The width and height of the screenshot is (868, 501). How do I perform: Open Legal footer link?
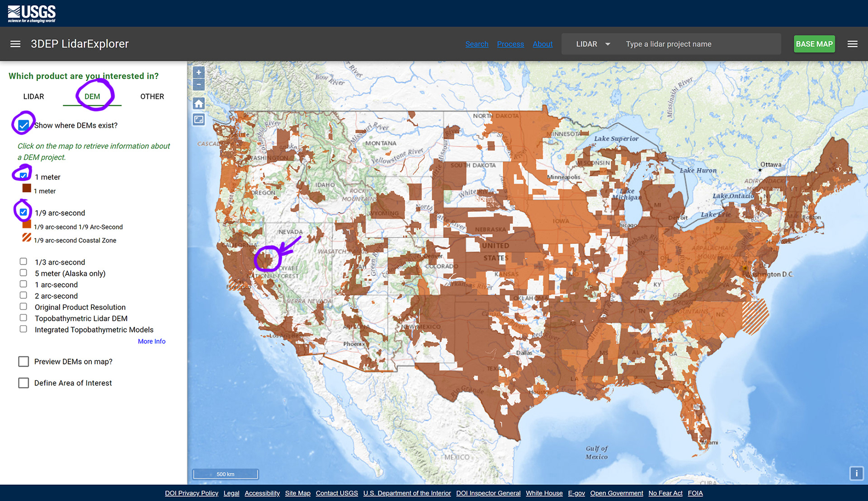point(231,493)
